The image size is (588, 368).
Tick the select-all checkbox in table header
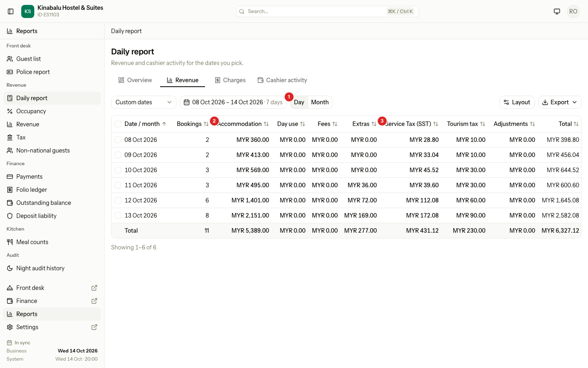pyautogui.click(x=118, y=124)
